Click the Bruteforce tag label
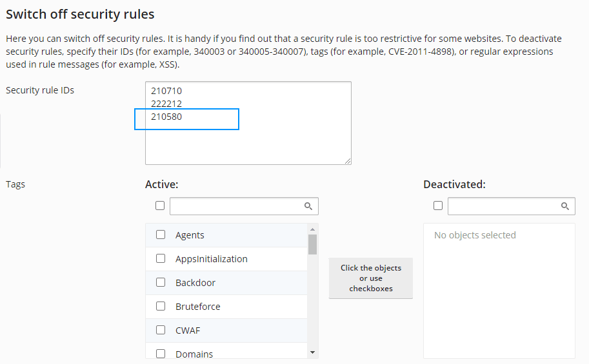This screenshot has width=589, height=364. click(x=198, y=307)
